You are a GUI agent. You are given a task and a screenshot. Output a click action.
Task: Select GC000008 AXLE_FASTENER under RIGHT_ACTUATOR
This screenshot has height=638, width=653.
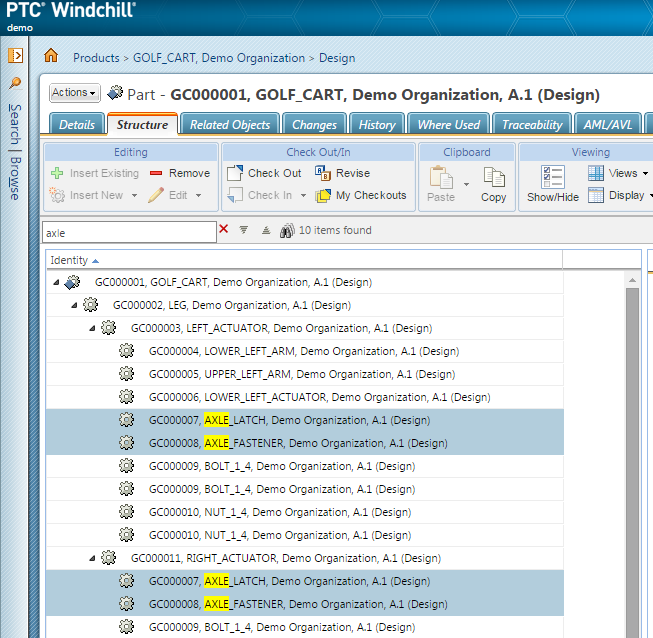pyautogui.click(x=305, y=604)
